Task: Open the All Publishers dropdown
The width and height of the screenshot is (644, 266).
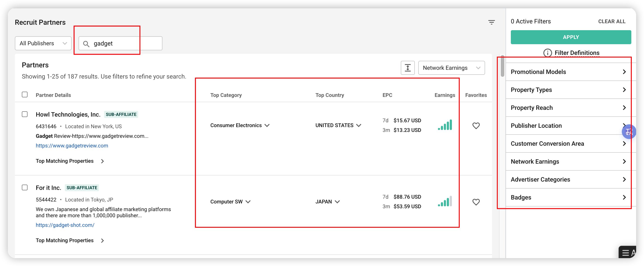Action: (x=43, y=43)
